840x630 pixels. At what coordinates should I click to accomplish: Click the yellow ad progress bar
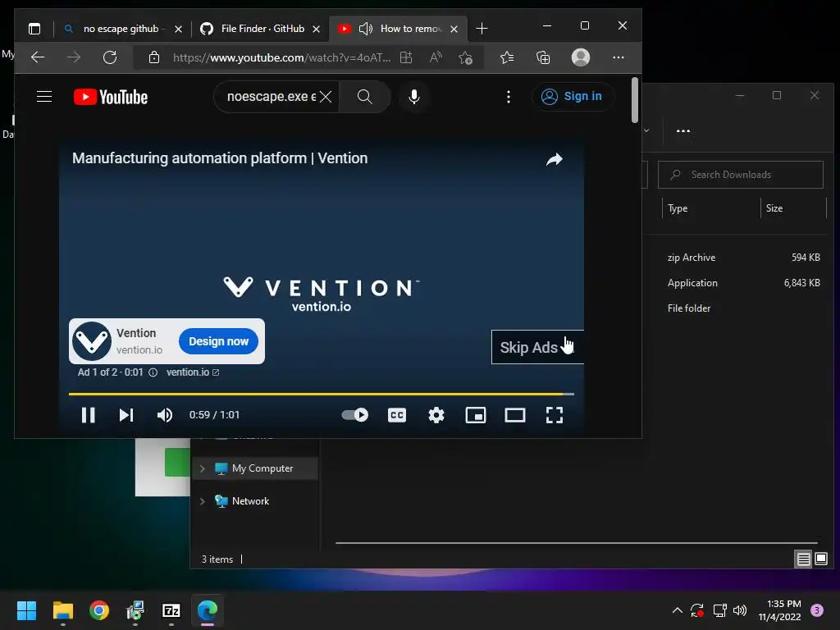(322, 394)
